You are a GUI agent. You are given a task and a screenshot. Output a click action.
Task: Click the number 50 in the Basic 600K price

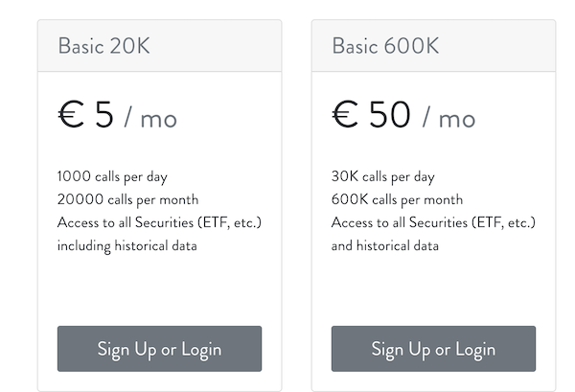tap(389, 114)
